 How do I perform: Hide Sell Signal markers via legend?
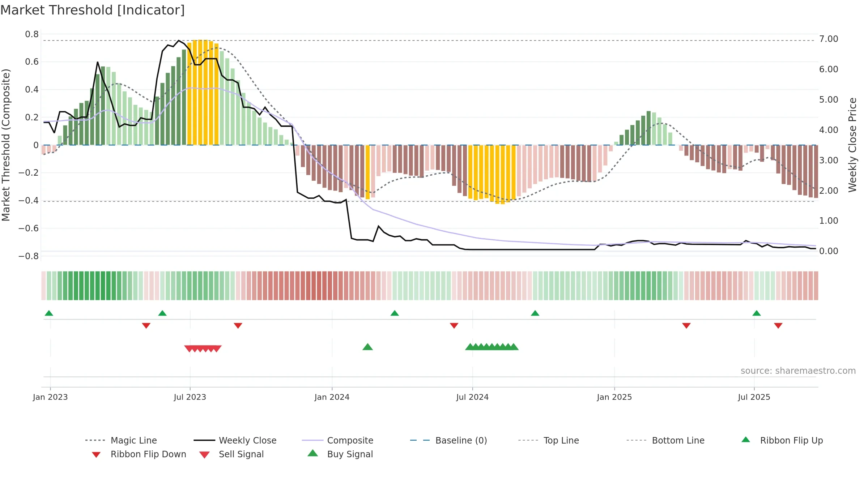(231, 454)
